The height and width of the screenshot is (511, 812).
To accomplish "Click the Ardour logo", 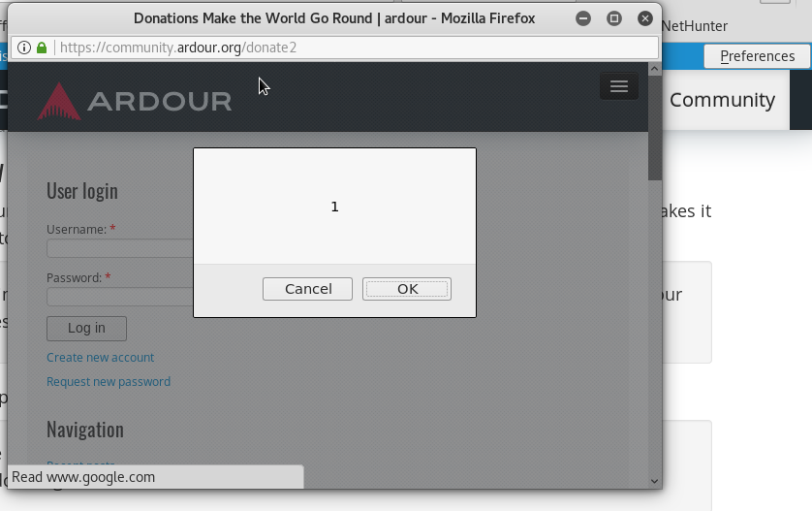I will click(135, 101).
